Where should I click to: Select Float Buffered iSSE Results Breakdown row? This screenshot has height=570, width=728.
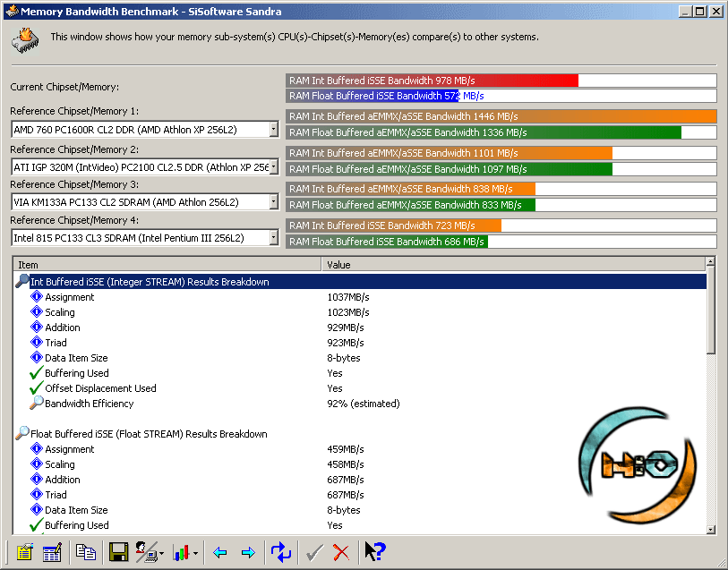360,434
